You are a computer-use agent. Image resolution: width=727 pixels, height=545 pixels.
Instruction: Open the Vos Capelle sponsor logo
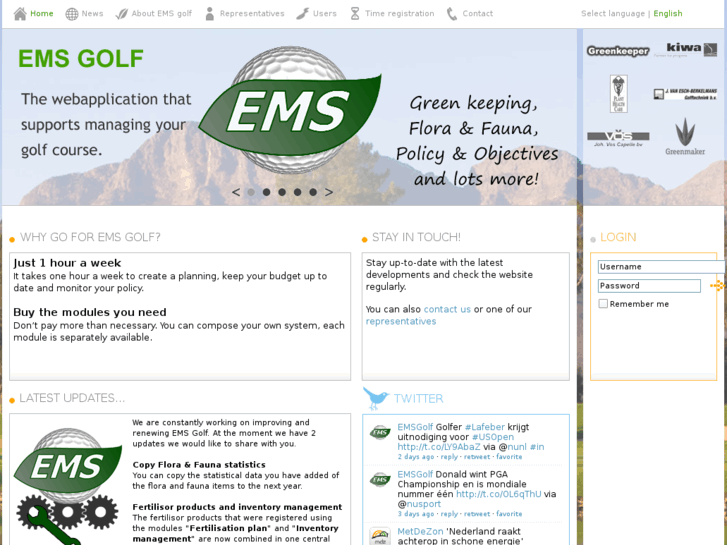tap(618, 138)
